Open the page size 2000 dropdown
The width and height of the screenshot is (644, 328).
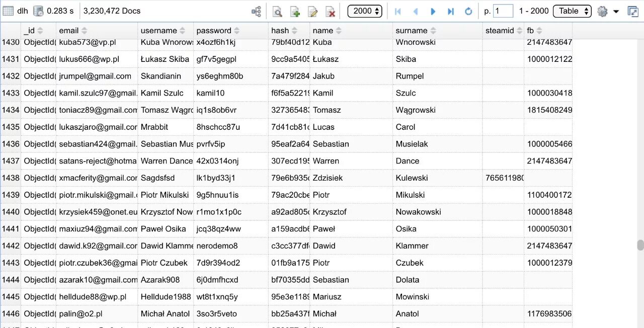[365, 11]
